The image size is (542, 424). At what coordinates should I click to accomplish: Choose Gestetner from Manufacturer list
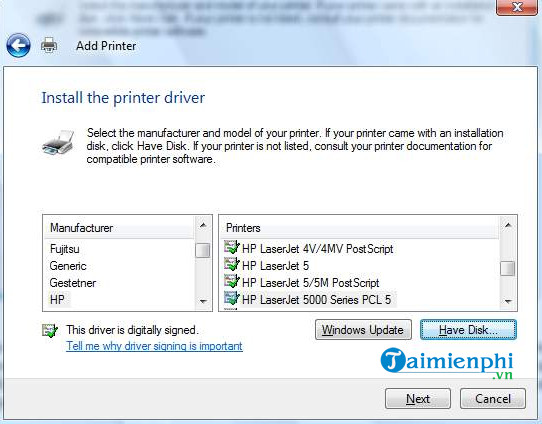coord(73,283)
